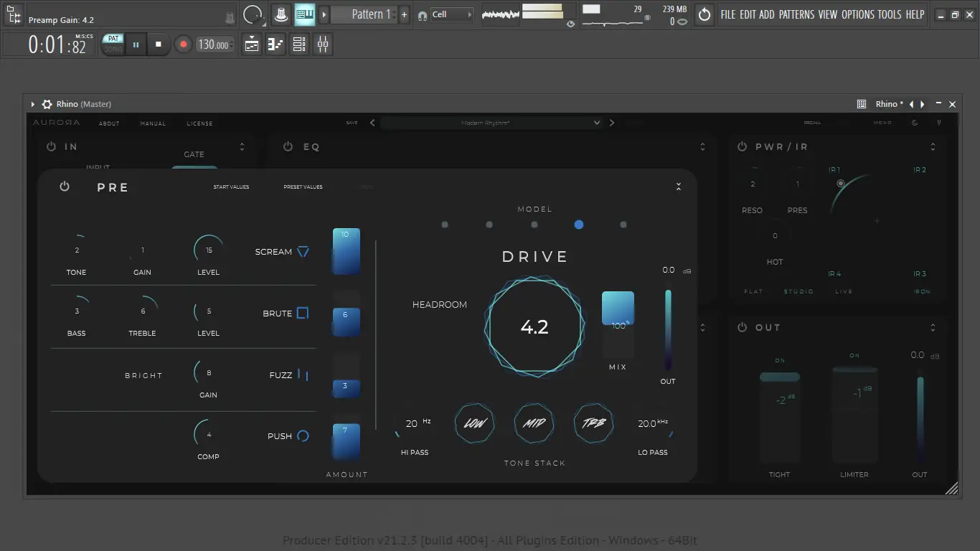Pause playback in the transport bar
The width and height of the screenshot is (980, 551).
(x=136, y=44)
